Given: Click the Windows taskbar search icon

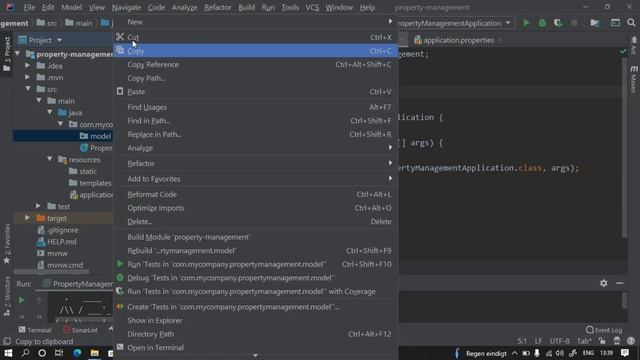Looking at the screenshot, I should coord(25,353).
